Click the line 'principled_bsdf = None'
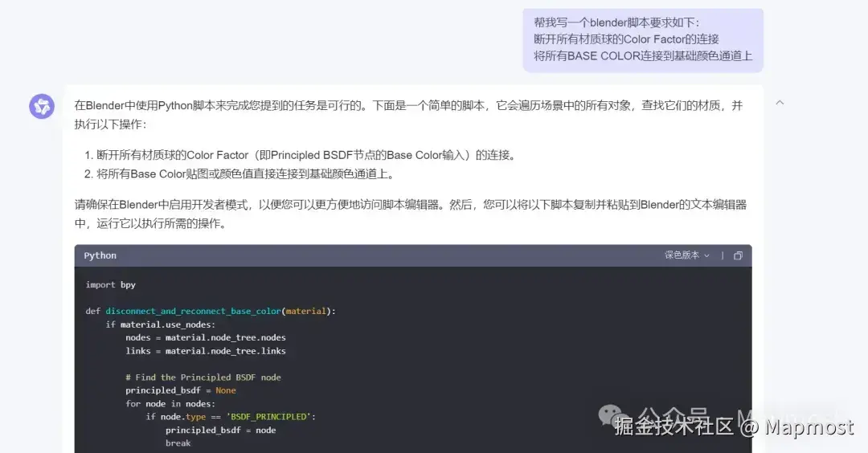This screenshot has width=868, height=453. [181, 390]
